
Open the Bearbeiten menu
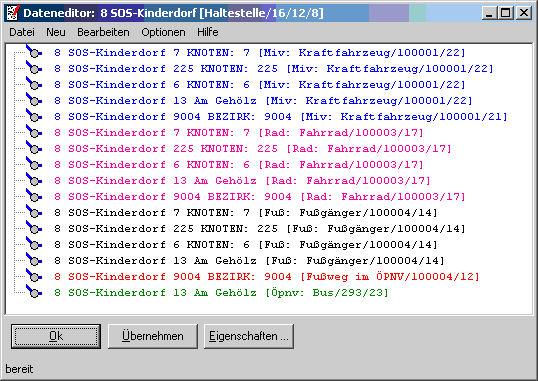click(103, 32)
